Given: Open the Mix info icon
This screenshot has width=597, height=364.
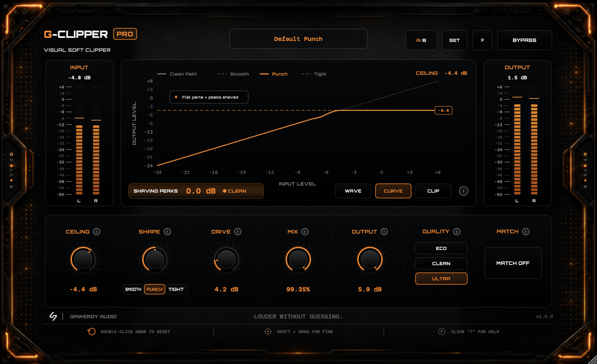Looking at the screenshot, I should [305, 232].
